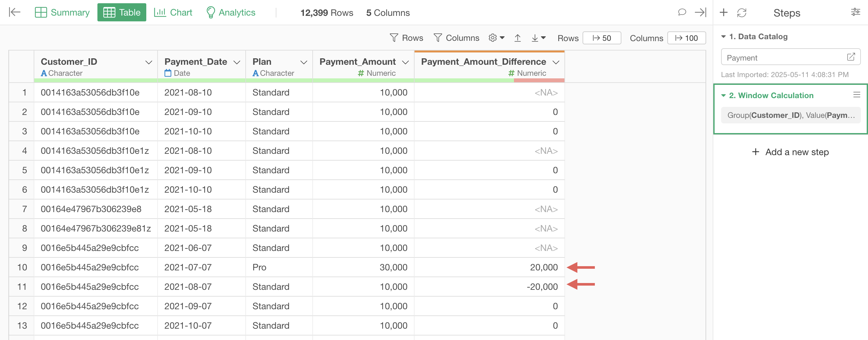Collapse the Data Catalog step
The image size is (868, 340).
[723, 37]
